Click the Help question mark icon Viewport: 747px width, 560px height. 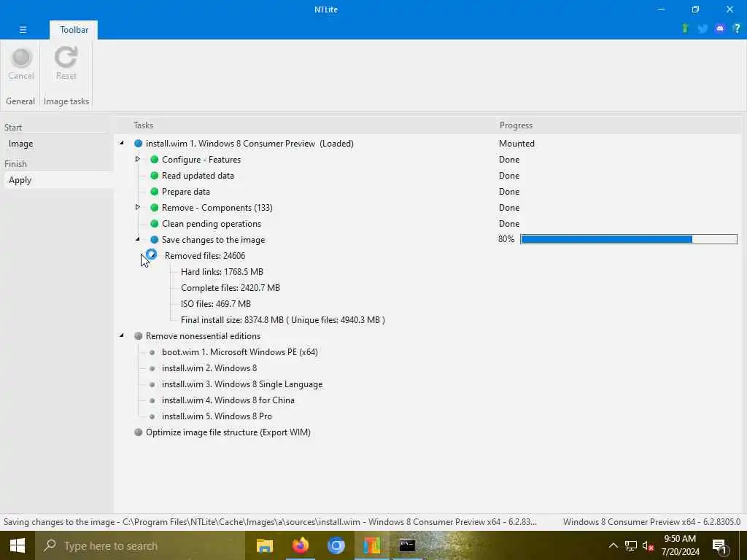click(737, 28)
